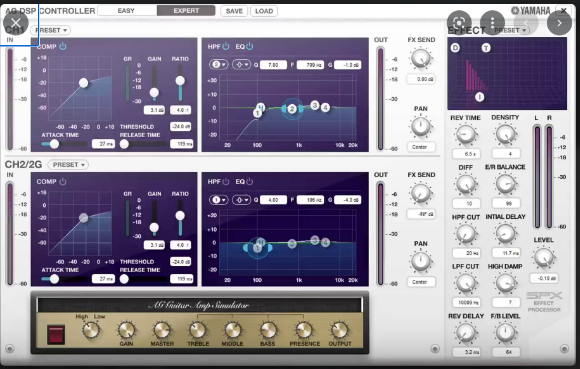This screenshot has width=580, height=369.
Task: Select the CH2/2G EQ band 3 node
Action: pos(315,240)
